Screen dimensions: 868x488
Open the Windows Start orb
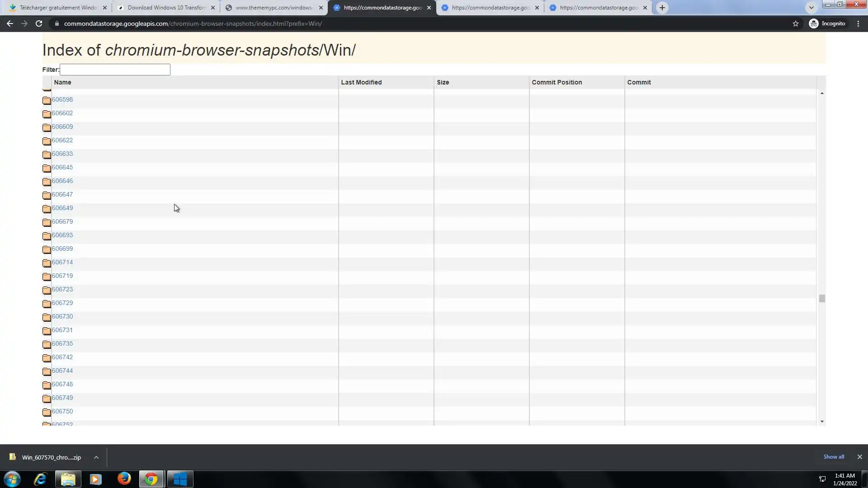point(12,479)
